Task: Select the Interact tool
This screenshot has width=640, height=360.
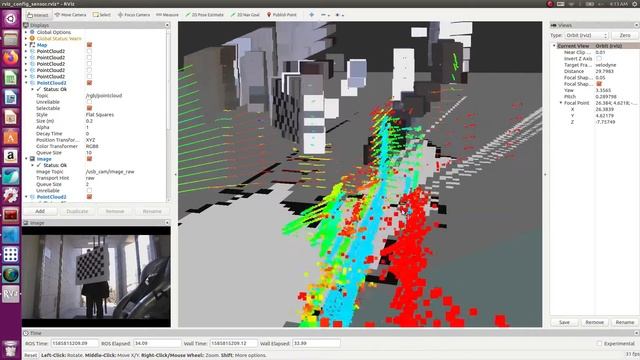Action: (38, 15)
